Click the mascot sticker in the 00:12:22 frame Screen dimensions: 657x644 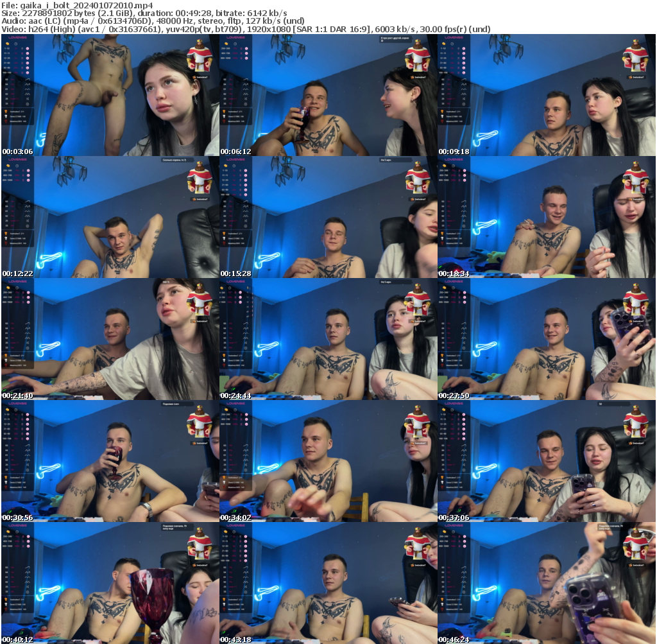coord(200,177)
